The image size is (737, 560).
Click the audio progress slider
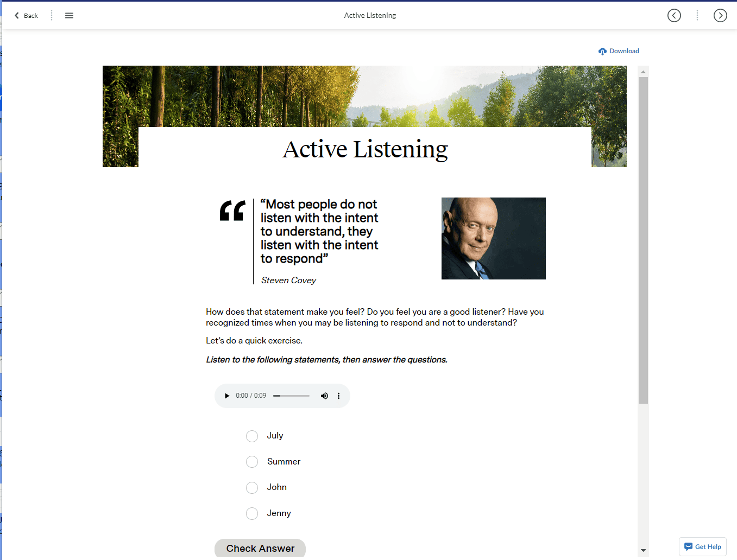tap(291, 396)
